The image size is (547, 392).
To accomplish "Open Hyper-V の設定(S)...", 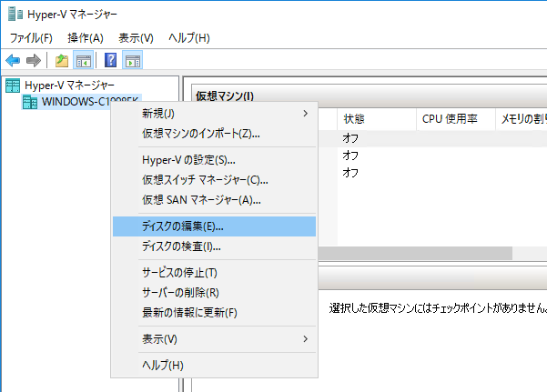I will pyautogui.click(x=214, y=160).
